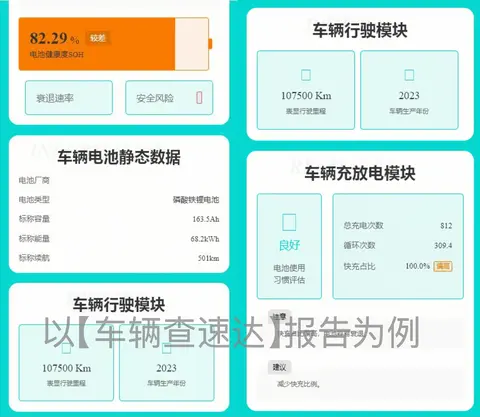Click the icon above 2023 in top-right module
This screenshot has height=417, width=480.
coord(409,75)
